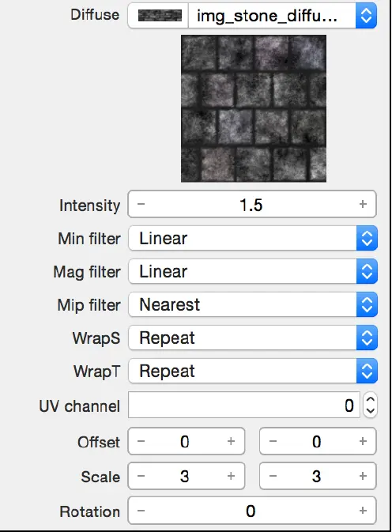Click the UV channel stepper arrows
This screenshot has width=392, height=532.
coord(371,405)
